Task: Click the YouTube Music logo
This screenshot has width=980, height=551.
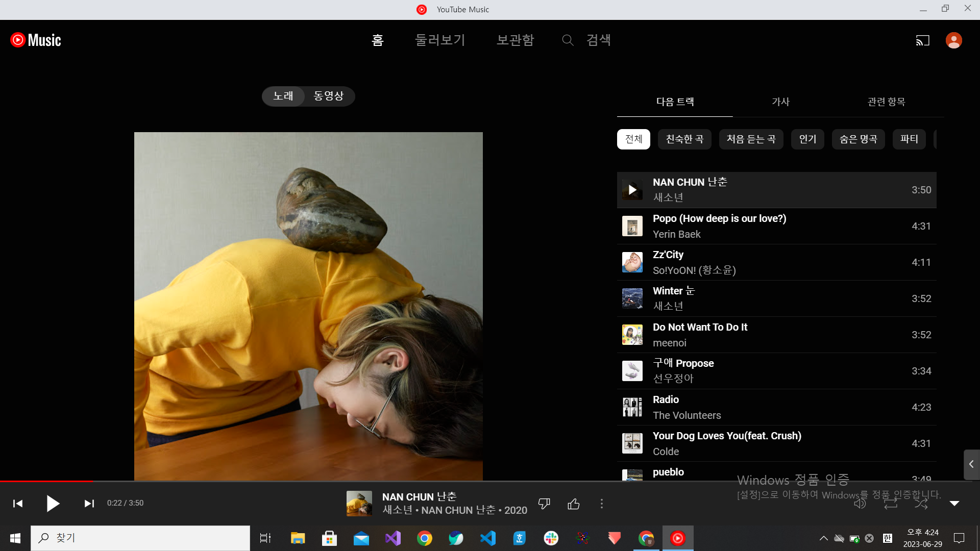Action: [x=36, y=40]
